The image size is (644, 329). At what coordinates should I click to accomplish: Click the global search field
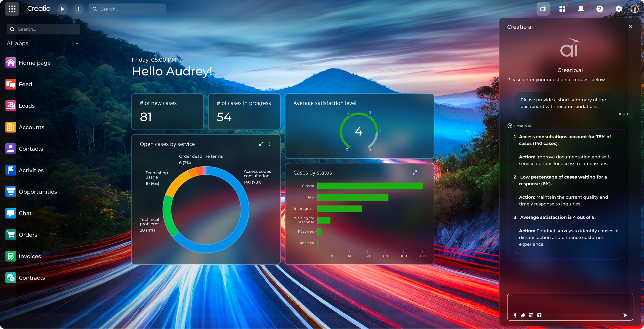(127, 9)
